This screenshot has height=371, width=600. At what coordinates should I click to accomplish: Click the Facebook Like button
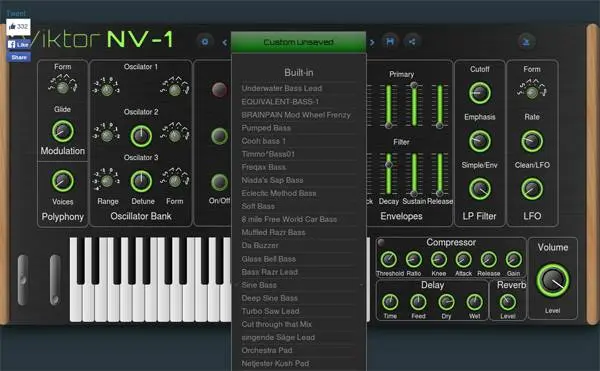click(18, 44)
